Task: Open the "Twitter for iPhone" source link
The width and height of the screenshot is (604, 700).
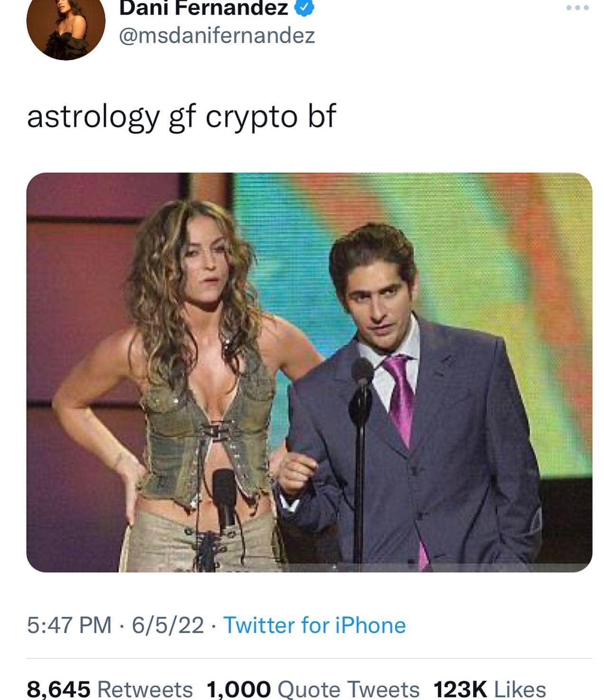Action: pyautogui.click(x=314, y=625)
